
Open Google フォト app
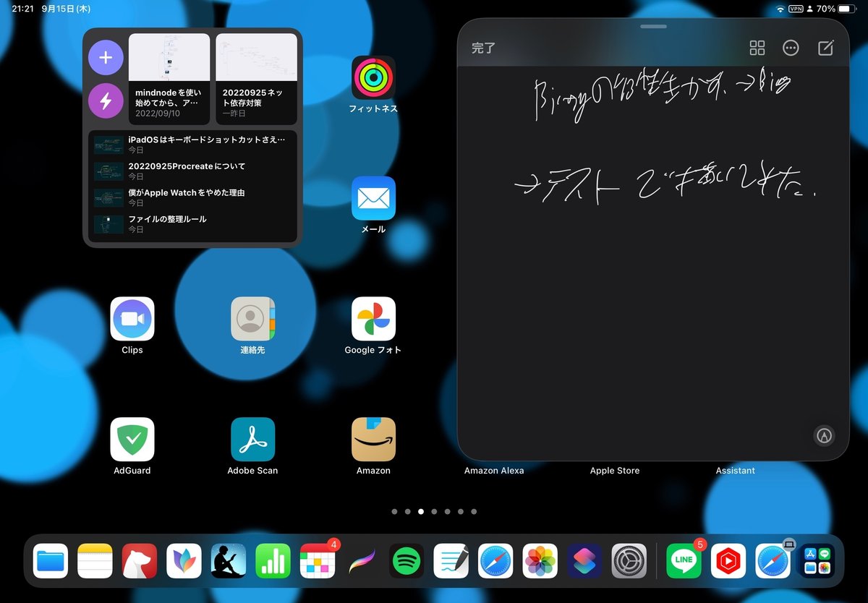pos(373,319)
